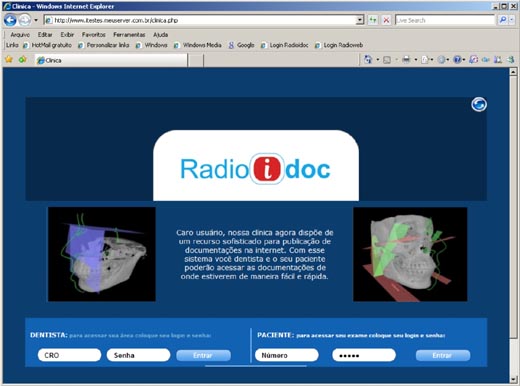Click the Print toolbar icon

click(x=406, y=60)
